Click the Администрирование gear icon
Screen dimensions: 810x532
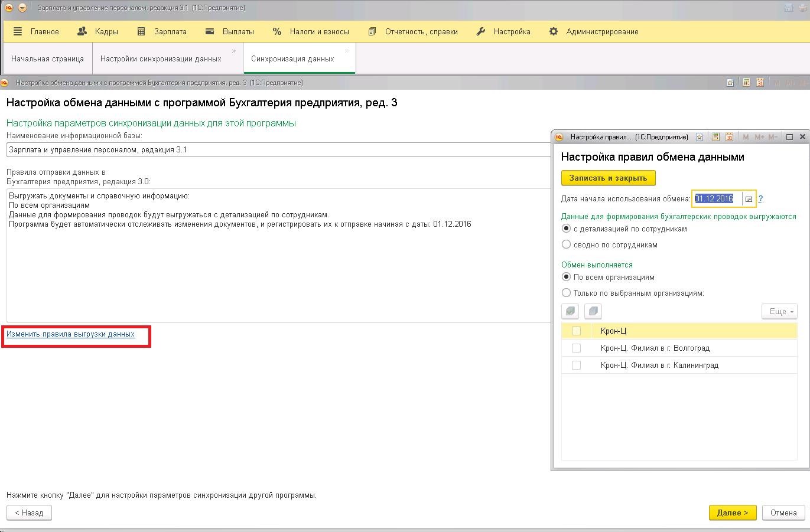(554, 31)
